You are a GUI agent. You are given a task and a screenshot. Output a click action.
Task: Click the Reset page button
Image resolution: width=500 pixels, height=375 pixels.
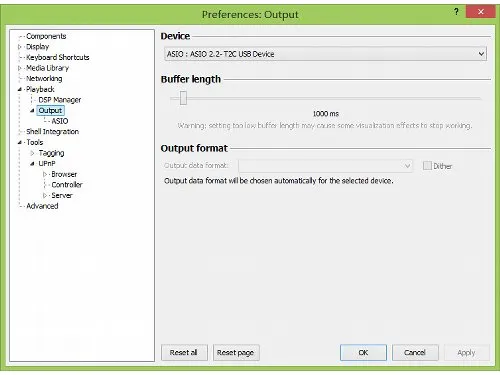click(236, 352)
